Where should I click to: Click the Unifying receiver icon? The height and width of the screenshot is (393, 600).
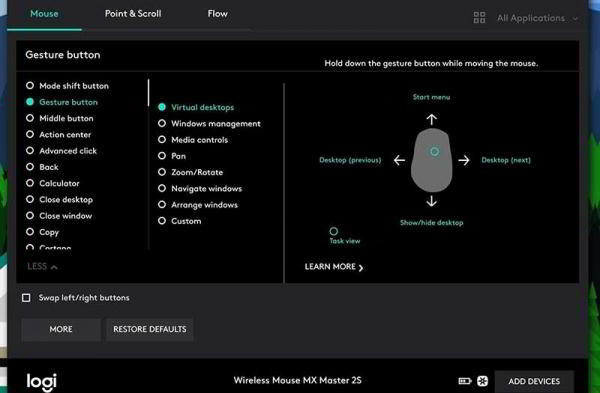(x=483, y=381)
